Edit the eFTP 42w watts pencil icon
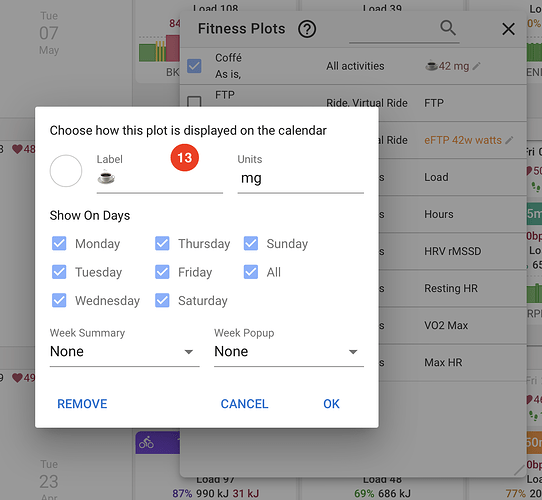542x500 pixels. coord(509,140)
